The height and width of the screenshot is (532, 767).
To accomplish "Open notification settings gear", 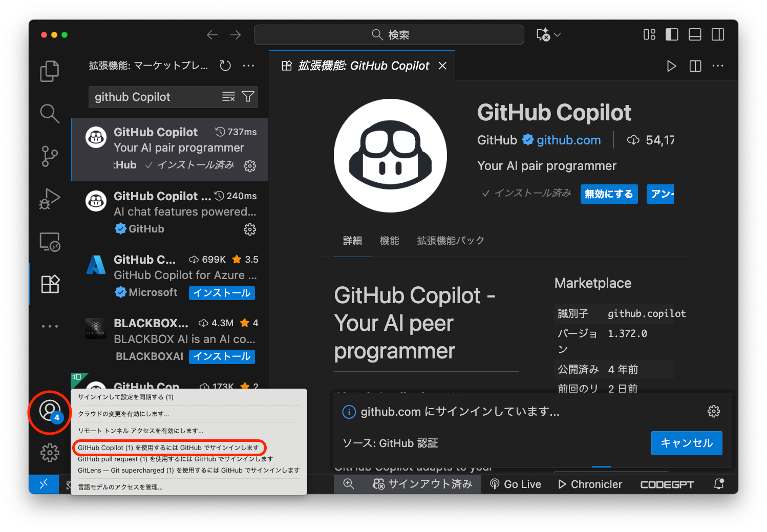I will click(714, 411).
